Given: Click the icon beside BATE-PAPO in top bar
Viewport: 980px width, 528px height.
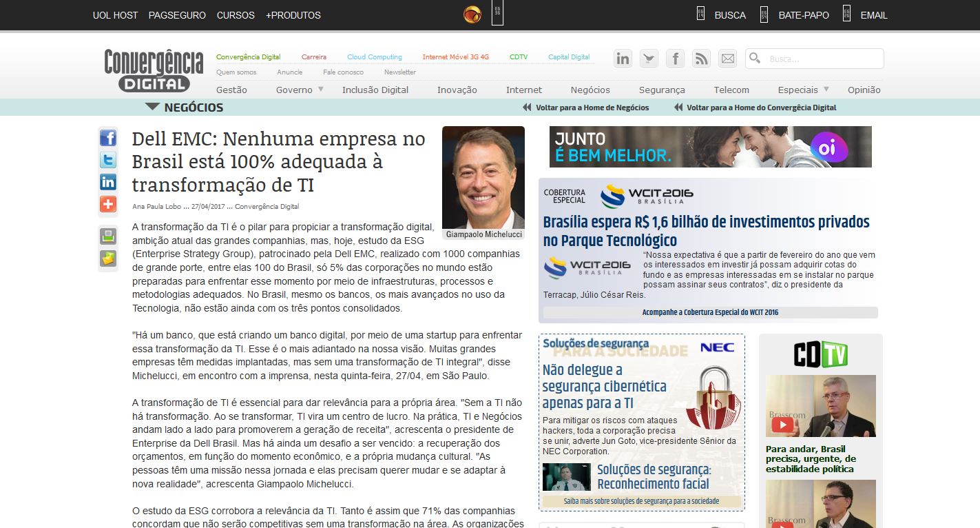Looking at the screenshot, I should [x=764, y=14].
